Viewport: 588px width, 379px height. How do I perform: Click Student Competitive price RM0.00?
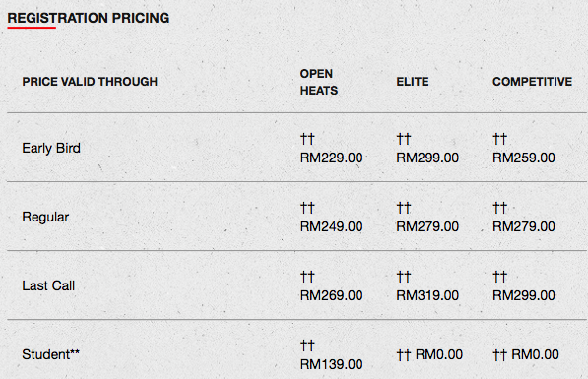(535, 354)
